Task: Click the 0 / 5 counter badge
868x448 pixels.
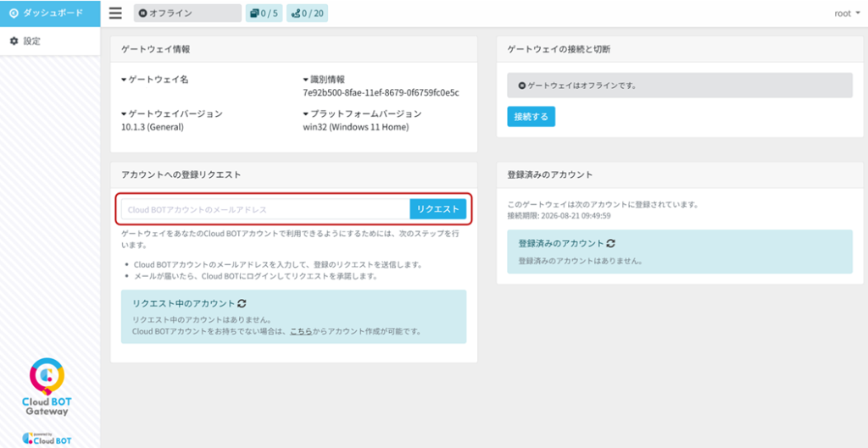Action: pos(264,14)
